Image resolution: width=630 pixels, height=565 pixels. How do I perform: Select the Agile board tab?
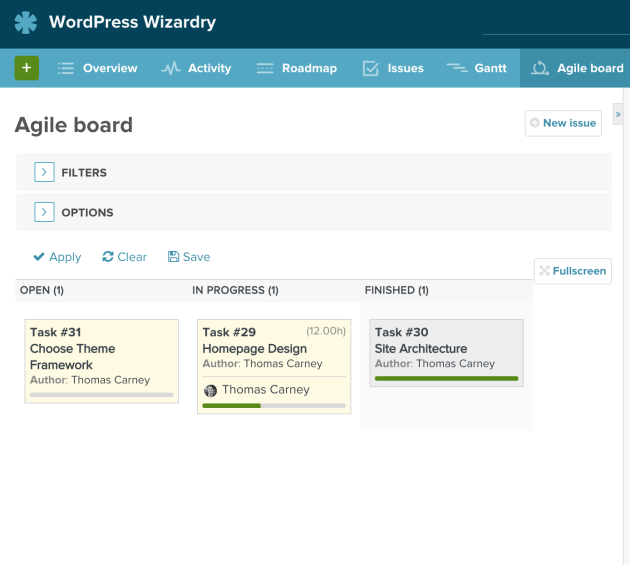577,68
